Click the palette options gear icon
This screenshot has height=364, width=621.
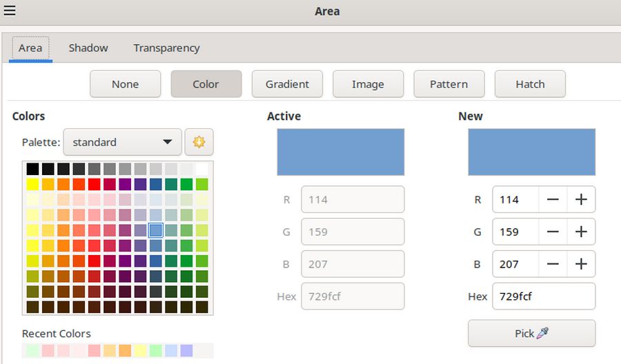click(199, 142)
